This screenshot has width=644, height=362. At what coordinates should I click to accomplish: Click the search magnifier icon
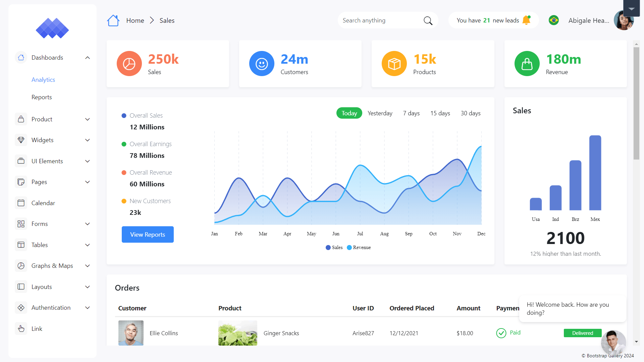click(x=428, y=21)
